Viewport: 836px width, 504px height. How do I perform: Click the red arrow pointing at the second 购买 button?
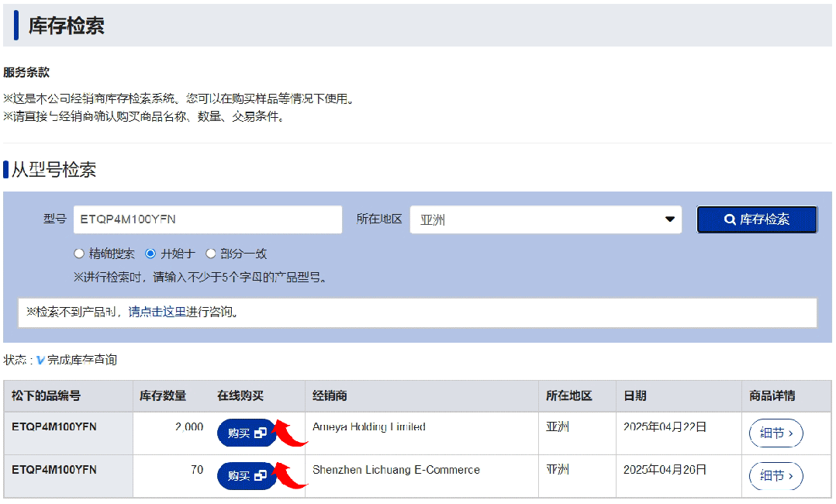coord(292,475)
